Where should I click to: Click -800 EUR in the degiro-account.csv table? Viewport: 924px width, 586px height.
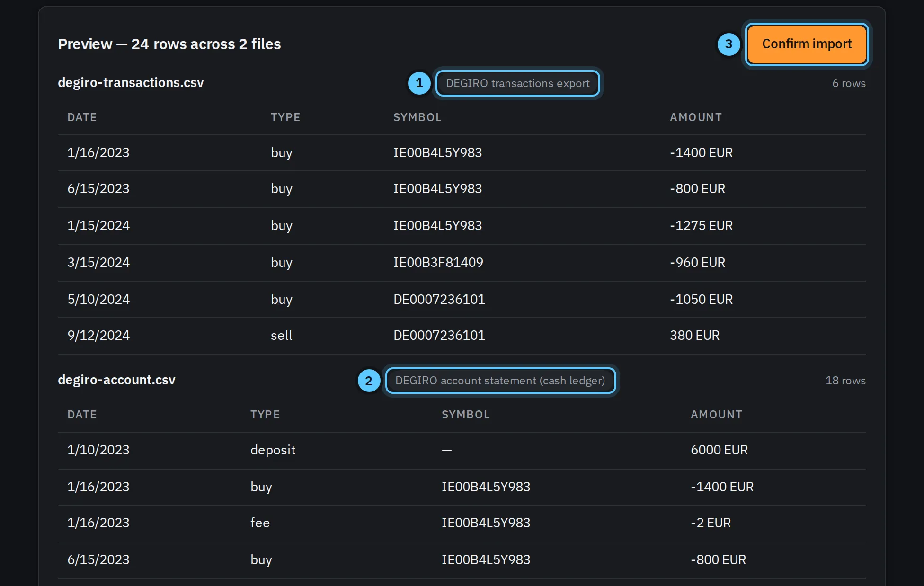[718, 559]
